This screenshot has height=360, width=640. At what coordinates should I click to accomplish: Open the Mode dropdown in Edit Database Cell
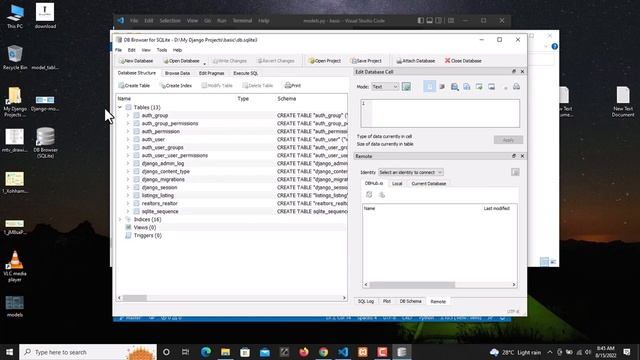(385, 87)
